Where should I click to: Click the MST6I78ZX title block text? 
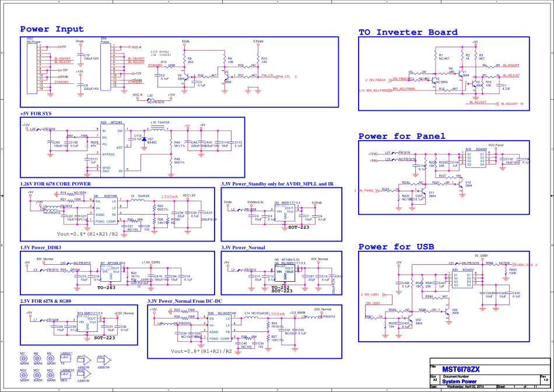point(461,369)
